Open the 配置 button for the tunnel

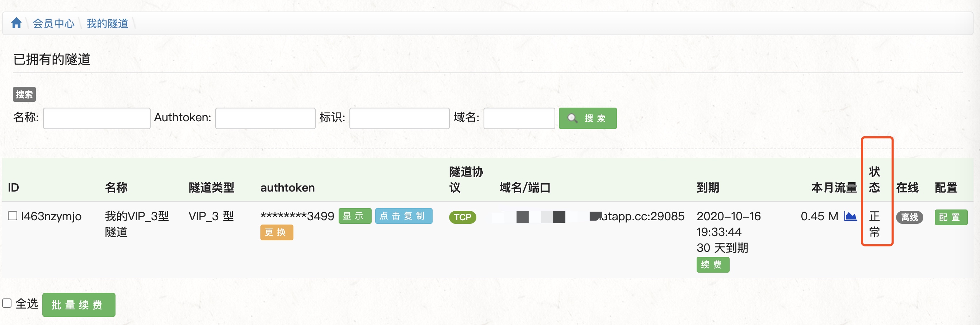[x=950, y=217]
